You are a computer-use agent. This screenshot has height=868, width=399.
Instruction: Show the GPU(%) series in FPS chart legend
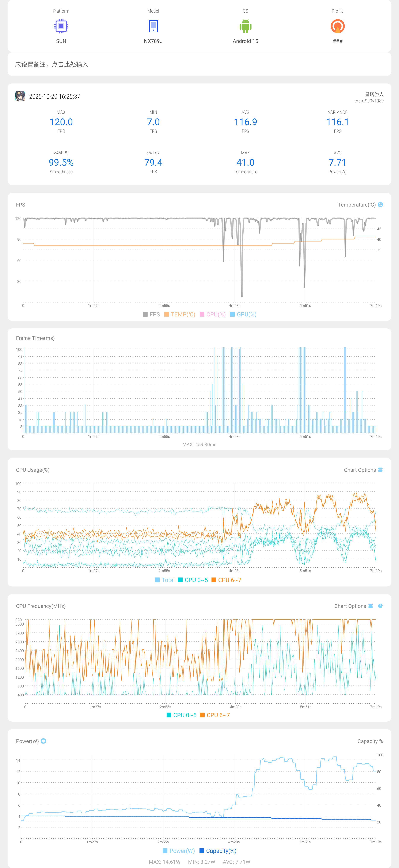pyautogui.click(x=243, y=314)
